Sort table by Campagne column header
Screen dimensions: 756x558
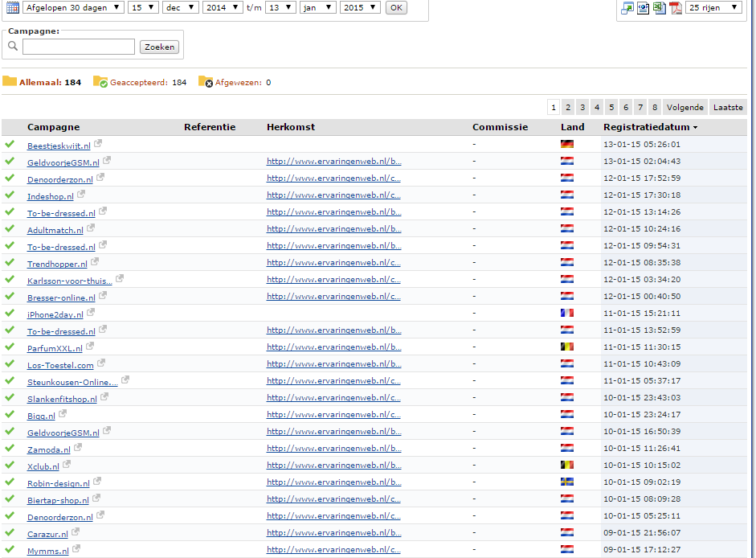54,127
